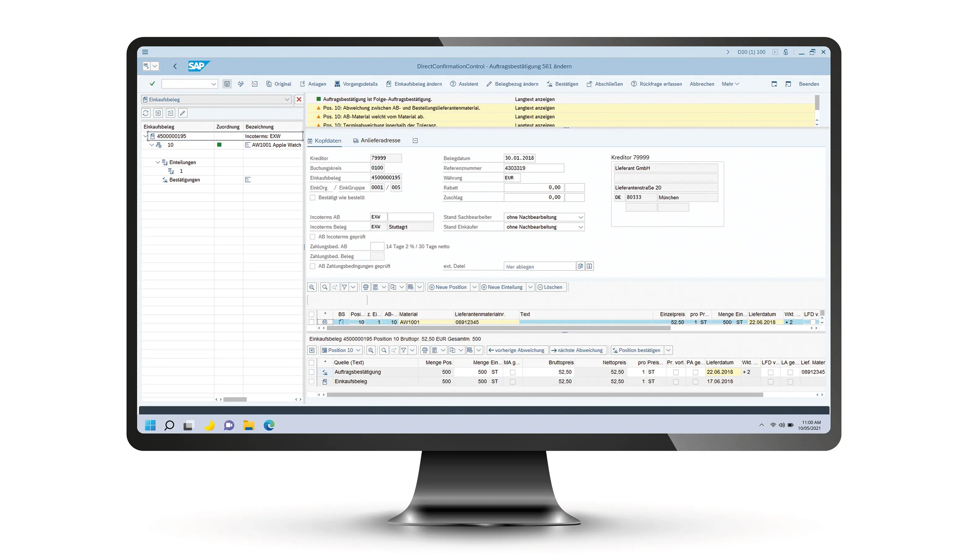Toggle 'Bestätigt wie bestellt' checkbox
968x560 pixels.
click(x=313, y=197)
